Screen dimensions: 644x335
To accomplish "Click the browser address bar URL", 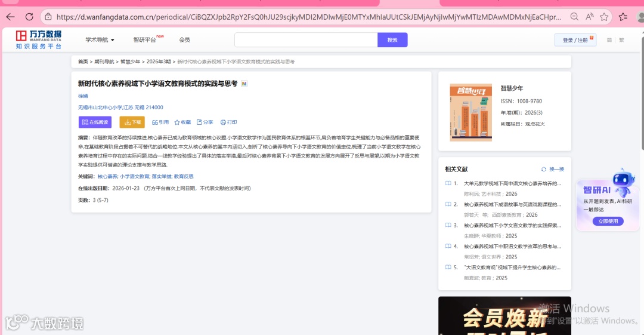I will [308, 17].
